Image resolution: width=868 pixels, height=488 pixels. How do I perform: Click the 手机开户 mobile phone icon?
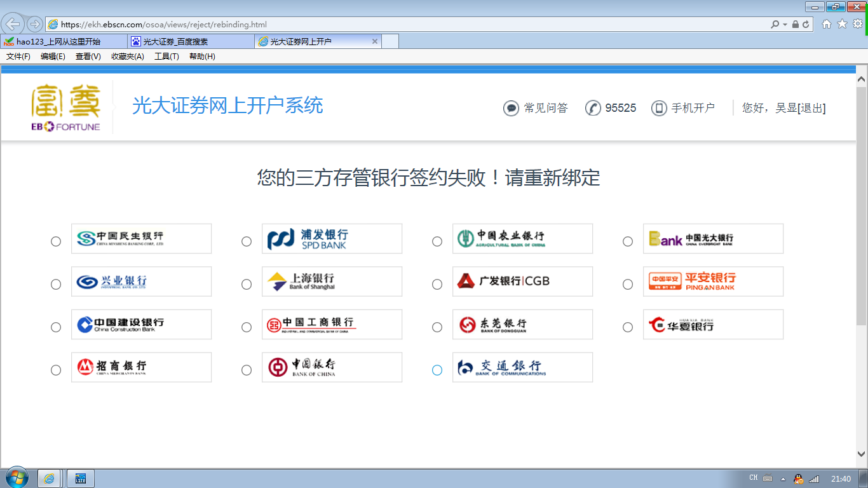pos(659,108)
